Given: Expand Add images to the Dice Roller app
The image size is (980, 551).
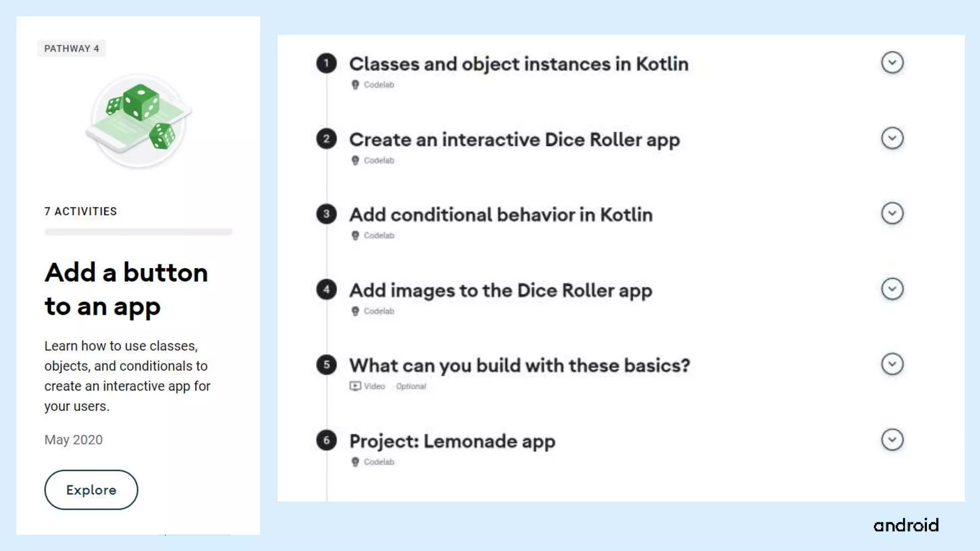Looking at the screenshot, I should [x=892, y=289].
